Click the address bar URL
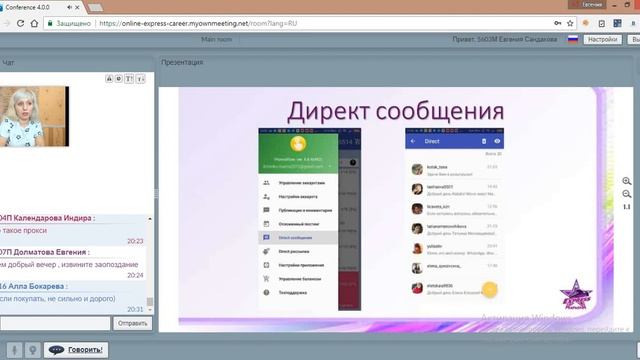The width and height of the screenshot is (640, 360). click(x=198, y=23)
